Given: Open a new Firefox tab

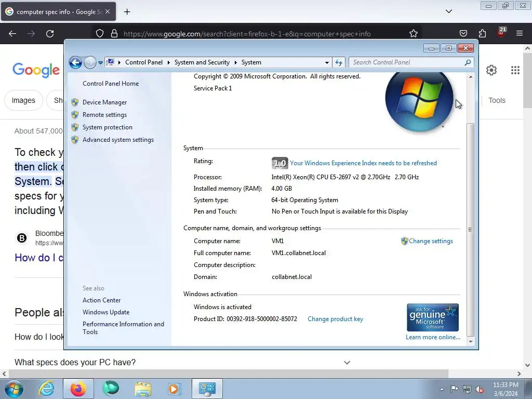Looking at the screenshot, I should coord(127,12).
